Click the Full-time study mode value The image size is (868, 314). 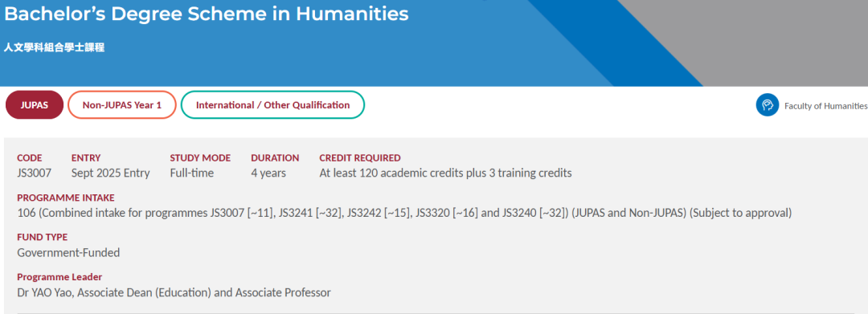coord(191,173)
